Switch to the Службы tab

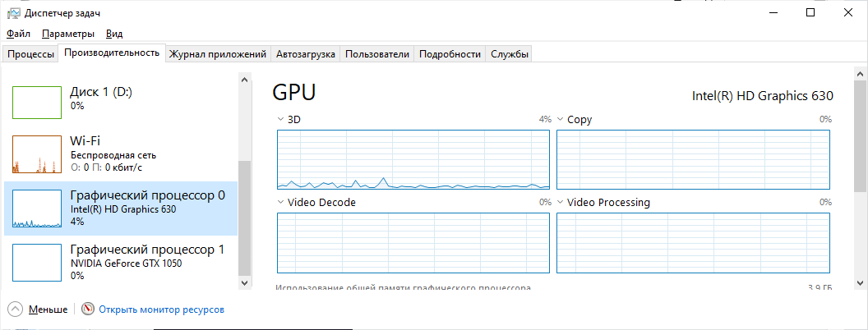tap(510, 54)
